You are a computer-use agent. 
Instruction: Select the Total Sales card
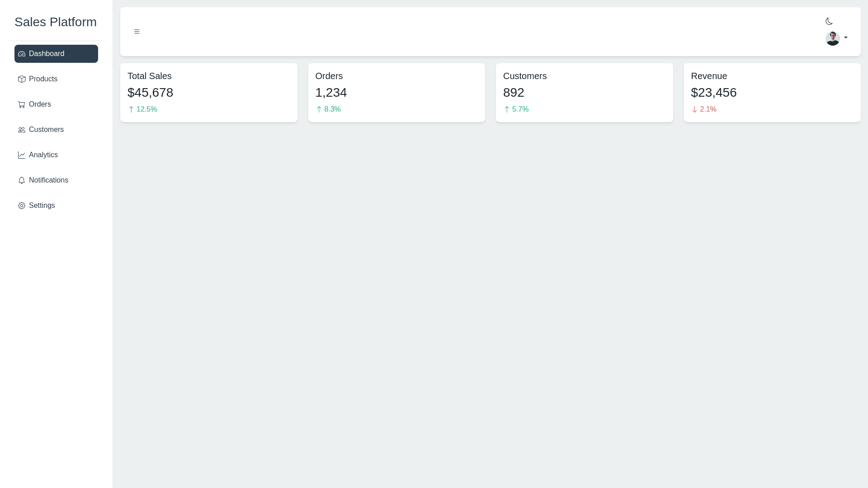(208, 93)
